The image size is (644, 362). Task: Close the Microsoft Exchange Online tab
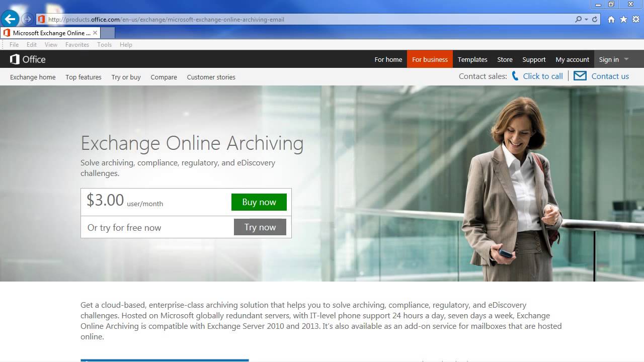click(95, 33)
